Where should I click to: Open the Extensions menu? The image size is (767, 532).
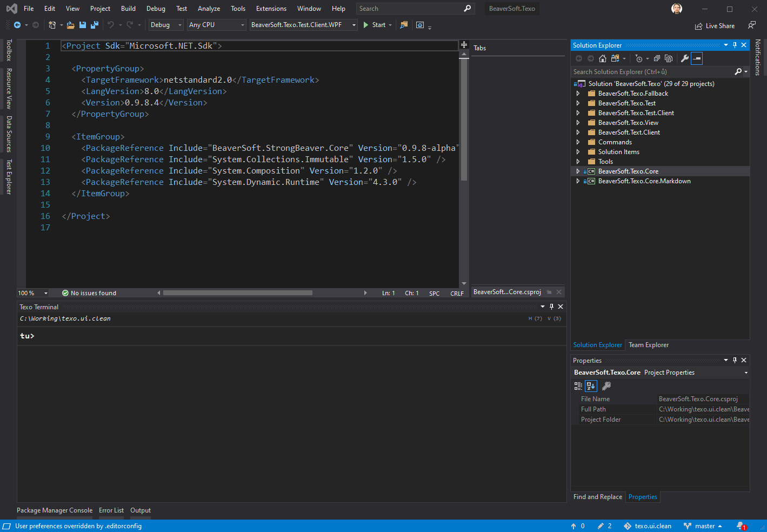(x=271, y=9)
